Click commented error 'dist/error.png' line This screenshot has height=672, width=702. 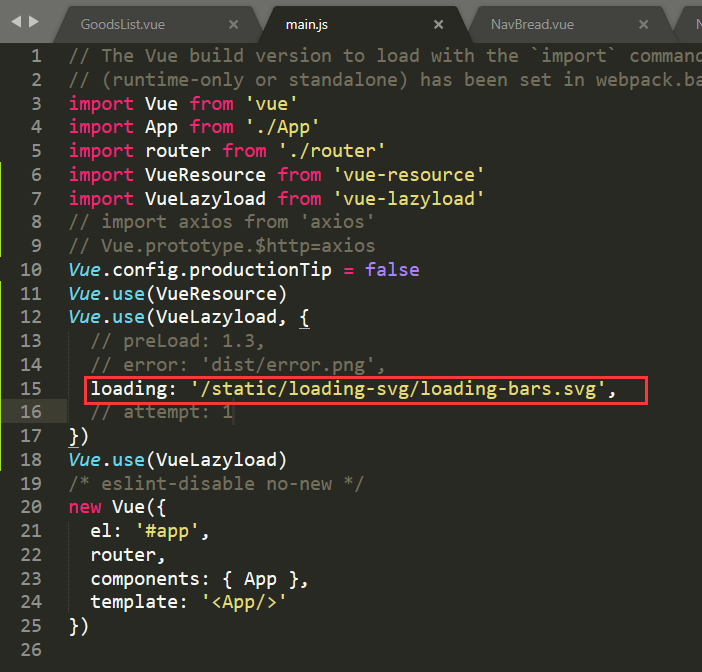point(238,365)
